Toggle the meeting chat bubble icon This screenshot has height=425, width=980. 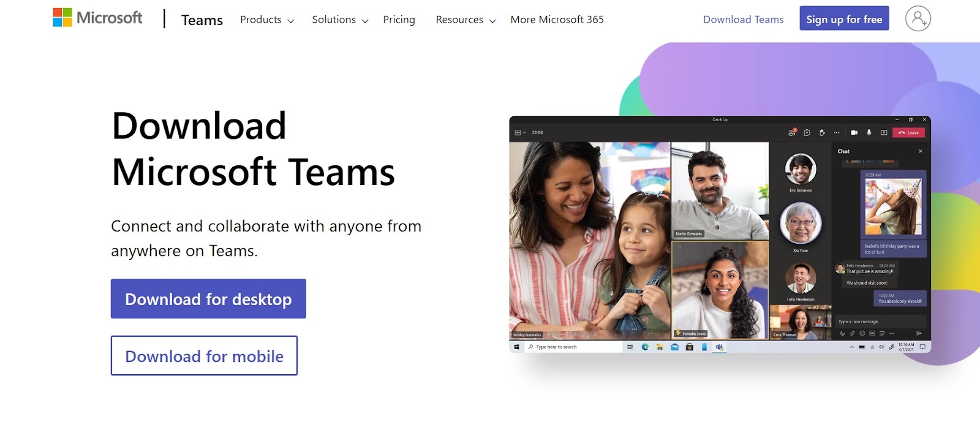click(807, 132)
